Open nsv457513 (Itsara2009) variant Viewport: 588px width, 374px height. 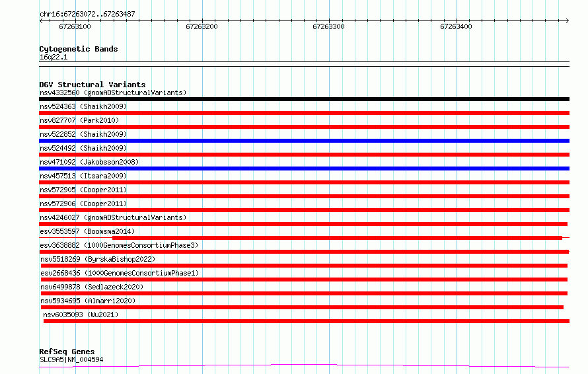83,176
